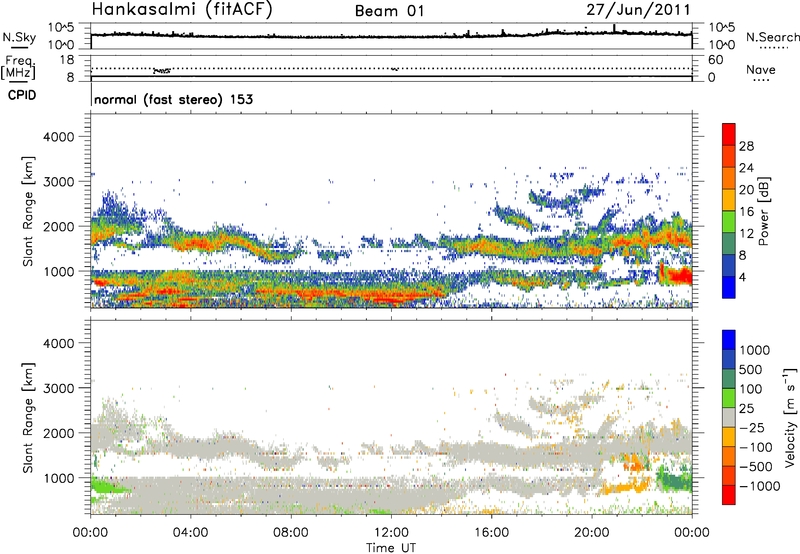Viewport: 800px width, 554px height.
Task: Pick the light green 12–16 dB colorbar segment
Action: click(729, 222)
